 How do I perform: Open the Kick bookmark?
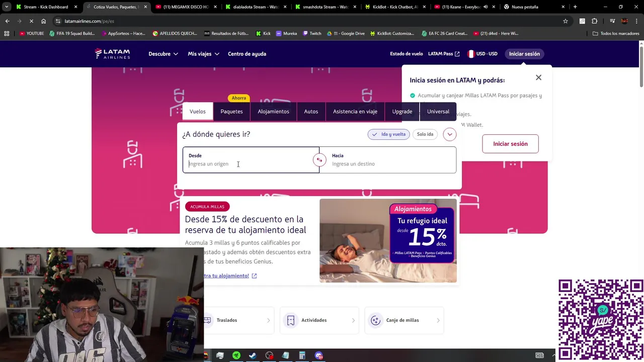[x=263, y=33]
